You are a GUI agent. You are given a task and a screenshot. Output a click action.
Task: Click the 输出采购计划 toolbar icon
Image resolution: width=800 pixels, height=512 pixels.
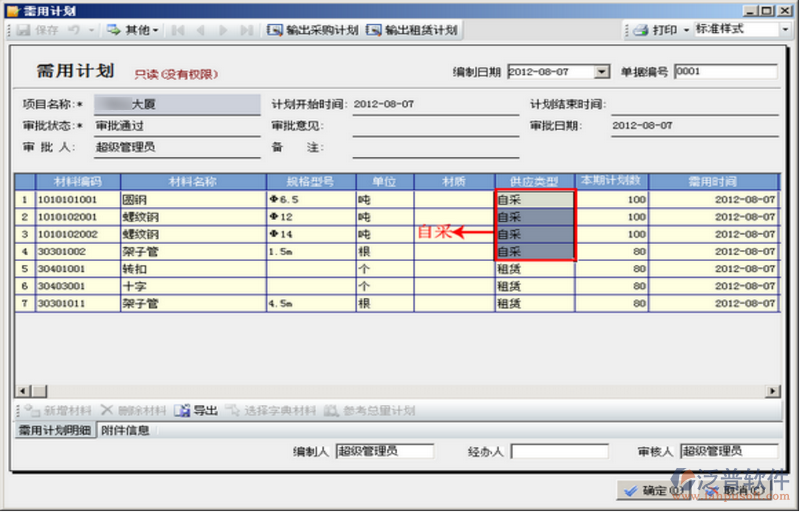275,30
